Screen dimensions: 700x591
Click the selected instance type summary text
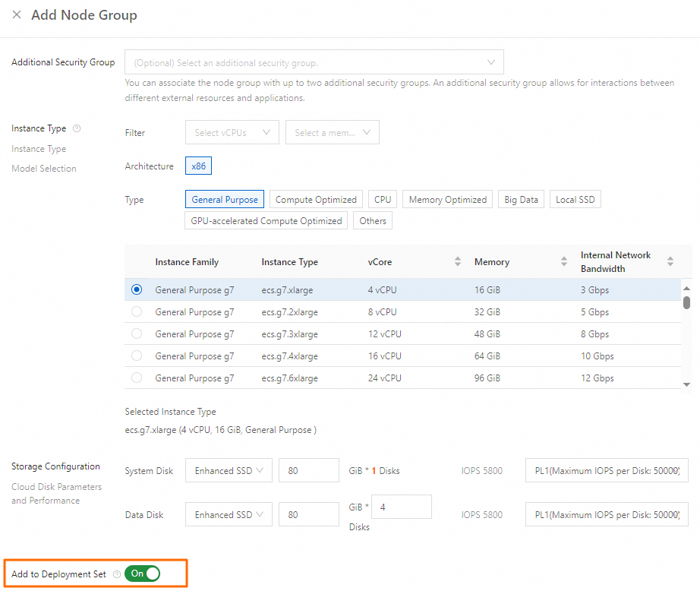[220, 430]
